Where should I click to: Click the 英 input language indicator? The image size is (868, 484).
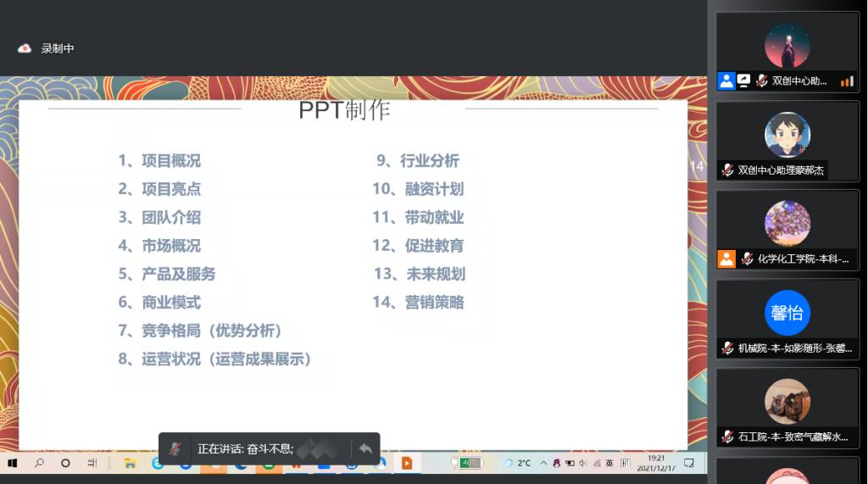pos(609,464)
